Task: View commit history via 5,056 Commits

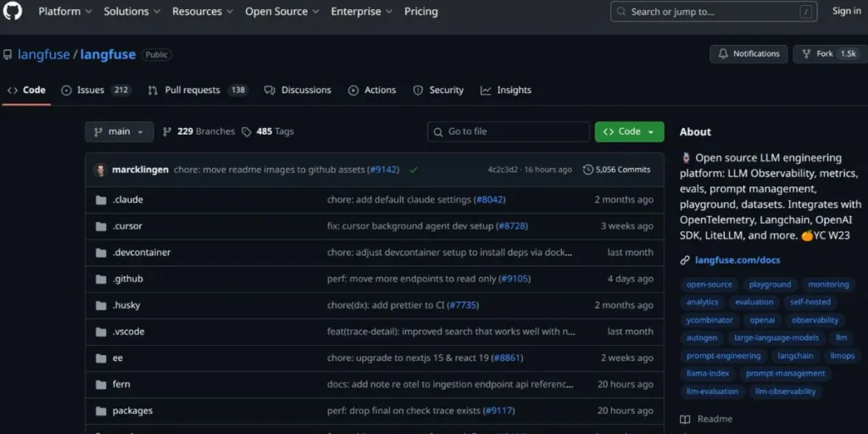Action: [616, 170]
